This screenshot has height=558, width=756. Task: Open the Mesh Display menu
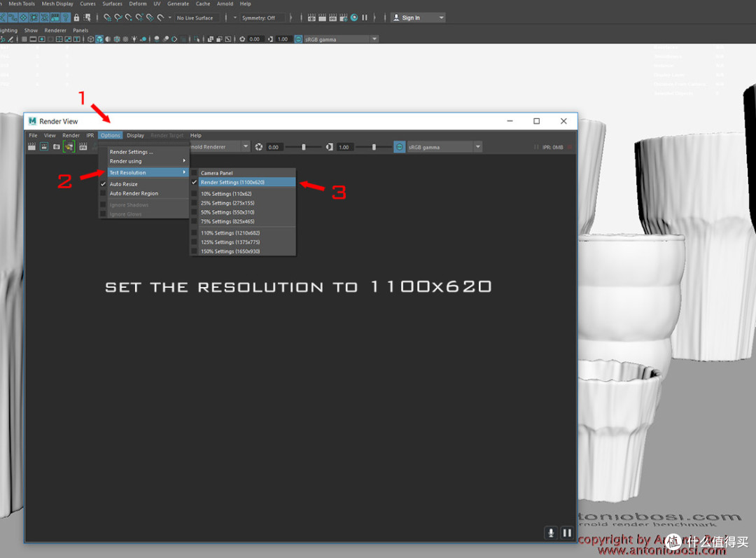point(57,4)
